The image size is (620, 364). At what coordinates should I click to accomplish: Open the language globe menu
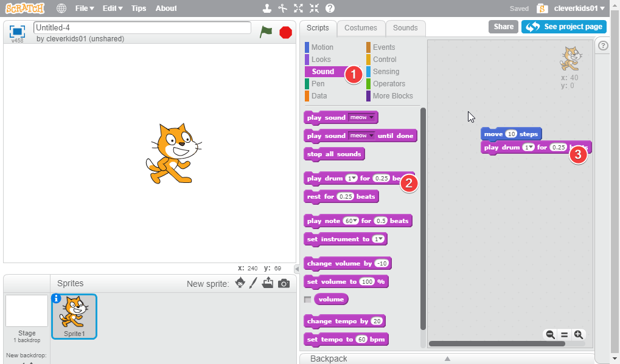[61, 9]
